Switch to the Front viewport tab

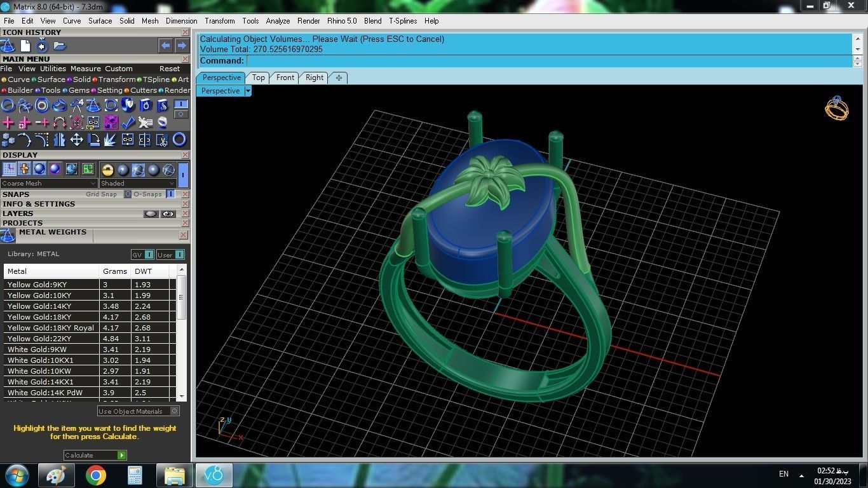(x=285, y=78)
